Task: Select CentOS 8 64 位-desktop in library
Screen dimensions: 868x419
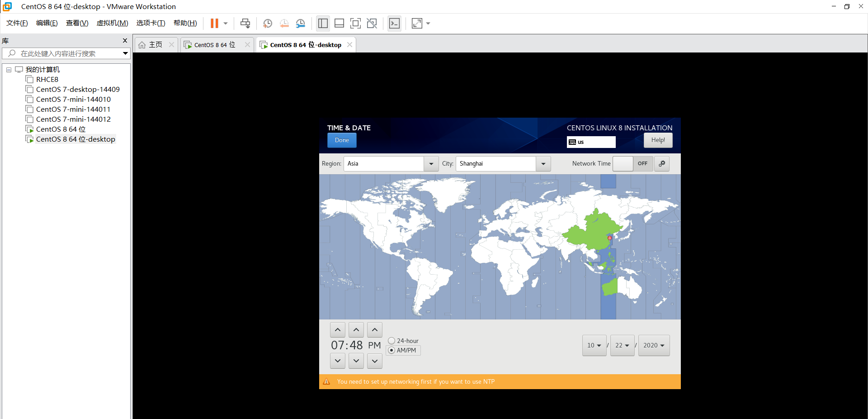Action: 75,139
